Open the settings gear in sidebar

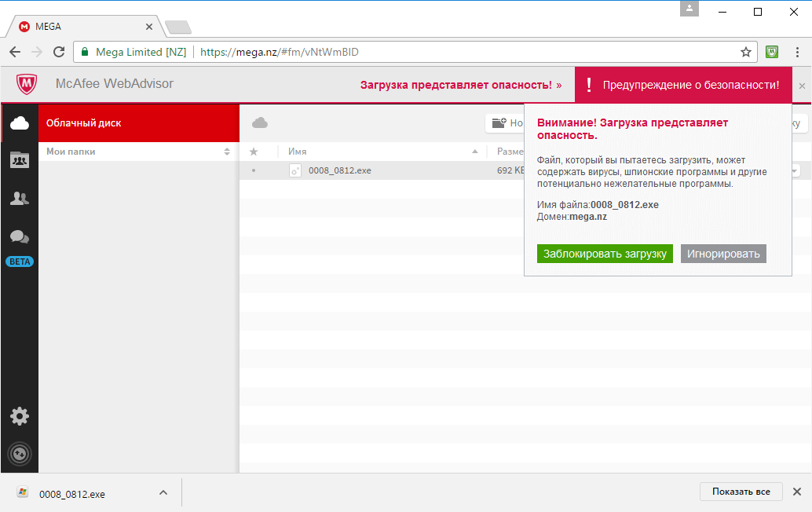[20, 416]
